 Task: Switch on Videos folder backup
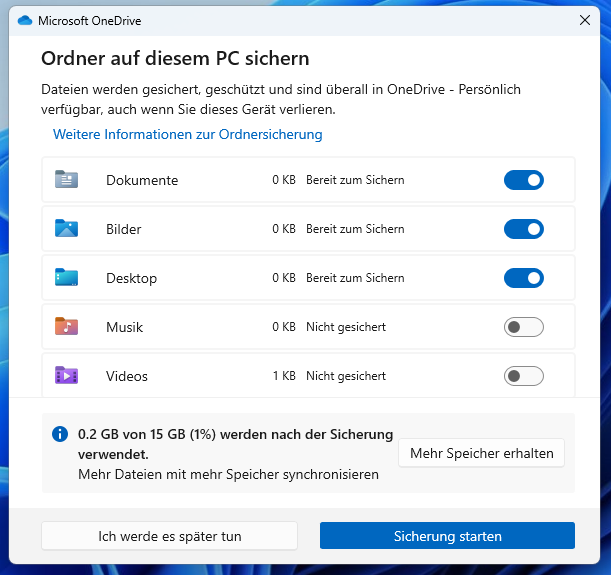point(524,376)
